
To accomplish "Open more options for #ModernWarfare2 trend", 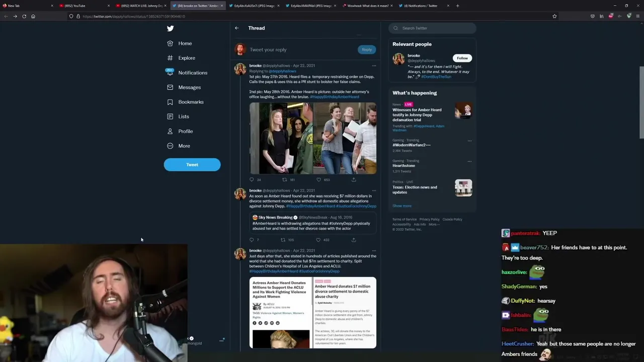I will pos(469,141).
